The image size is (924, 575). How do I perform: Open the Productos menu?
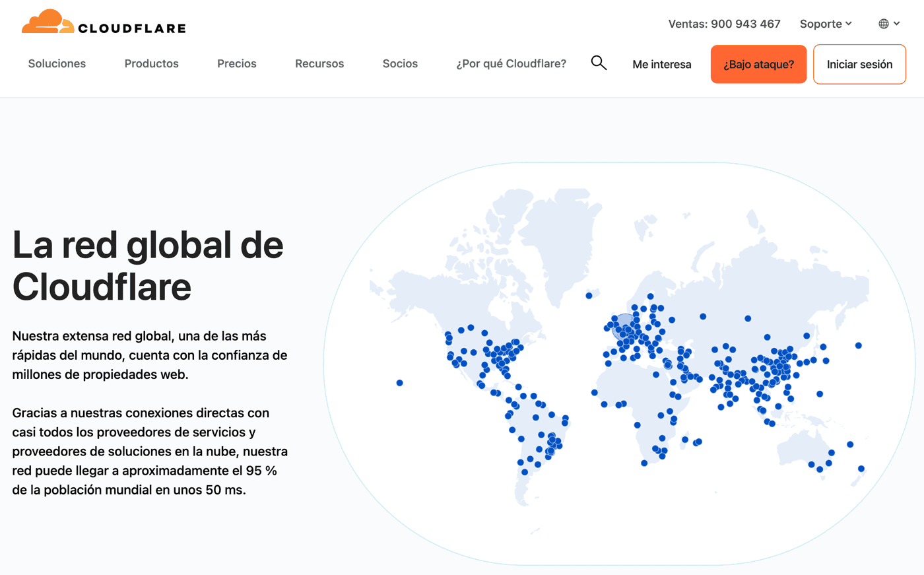[x=152, y=63]
